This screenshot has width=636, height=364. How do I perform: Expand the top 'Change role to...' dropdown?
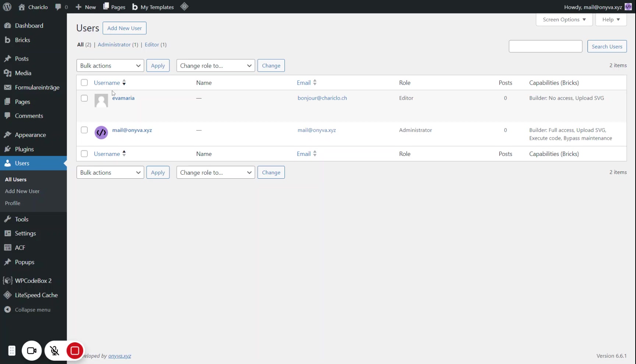click(x=215, y=66)
